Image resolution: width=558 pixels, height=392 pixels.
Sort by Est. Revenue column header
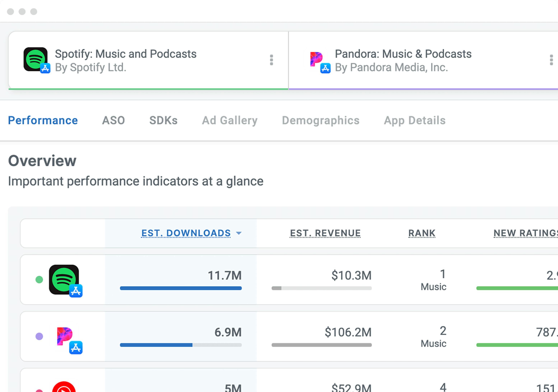(325, 233)
